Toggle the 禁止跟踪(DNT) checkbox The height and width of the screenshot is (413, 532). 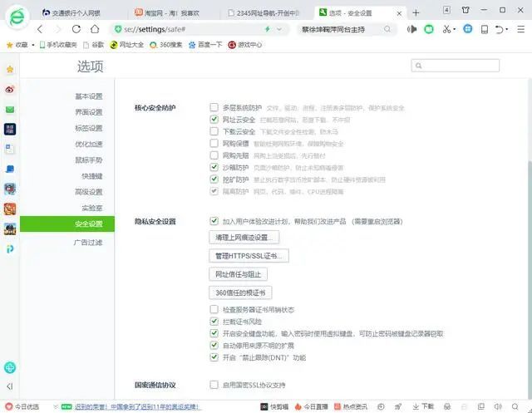point(214,357)
